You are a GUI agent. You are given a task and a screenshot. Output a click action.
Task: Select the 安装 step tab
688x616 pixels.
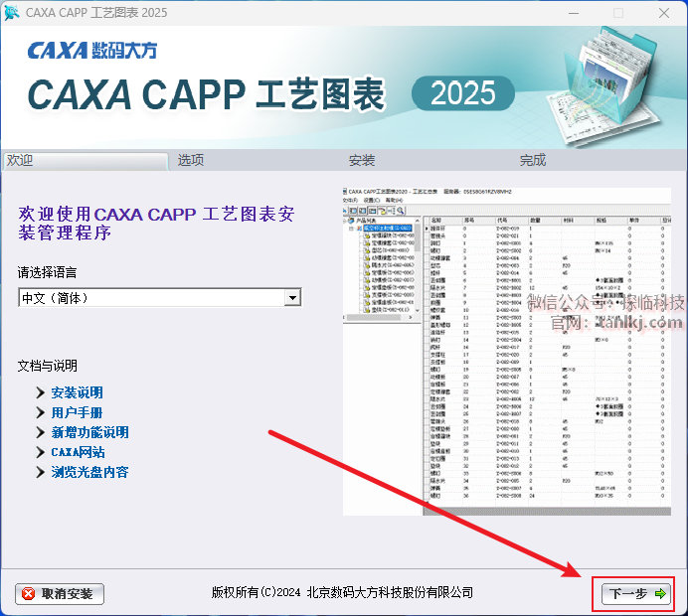362,161
